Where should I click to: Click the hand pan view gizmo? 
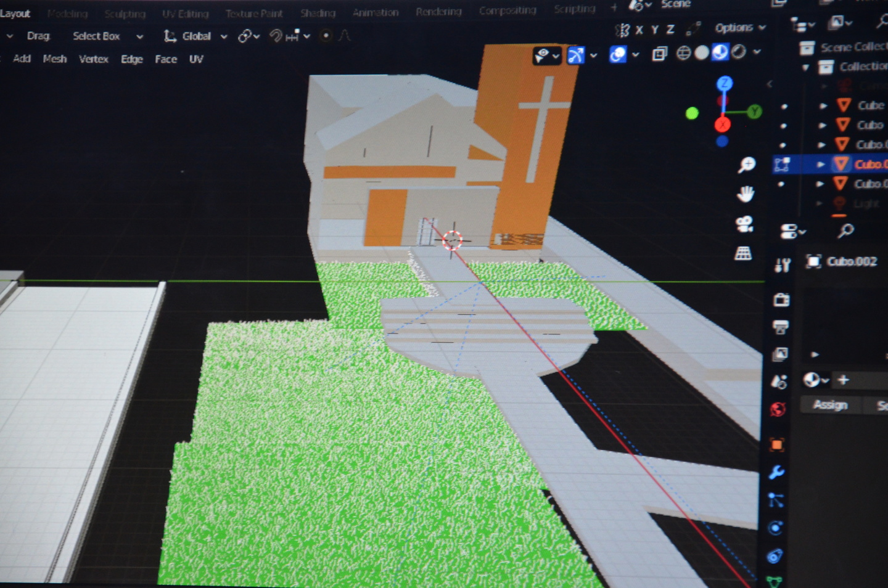[x=746, y=194]
